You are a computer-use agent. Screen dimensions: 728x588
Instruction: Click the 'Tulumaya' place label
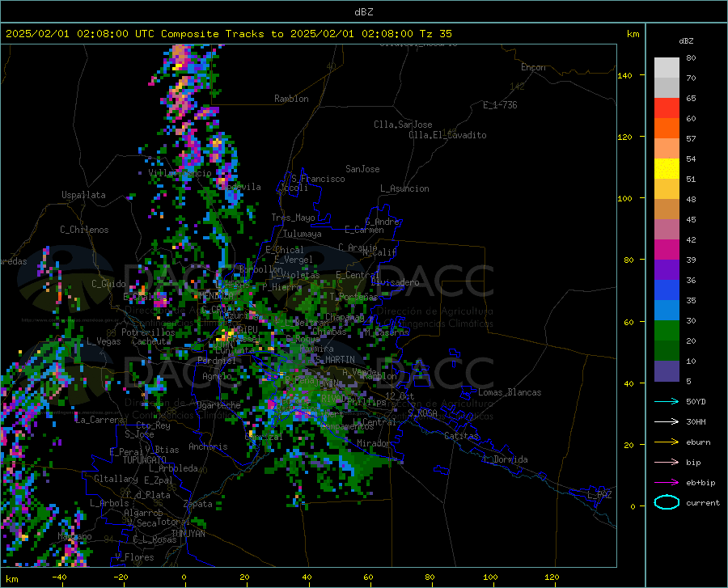(x=302, y=234)
